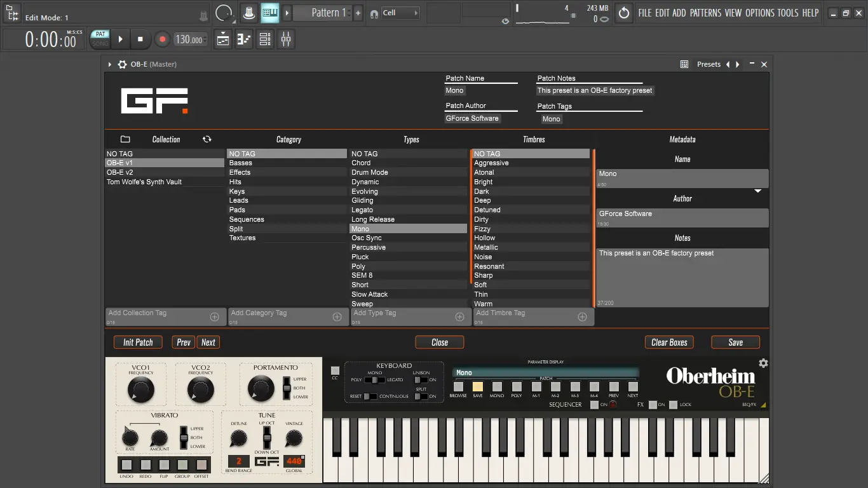Image resolution: width=868 pixels, height=488 pixels.
Task: Open the piano roll toolbar icon
Action: [x=244, y=39]
